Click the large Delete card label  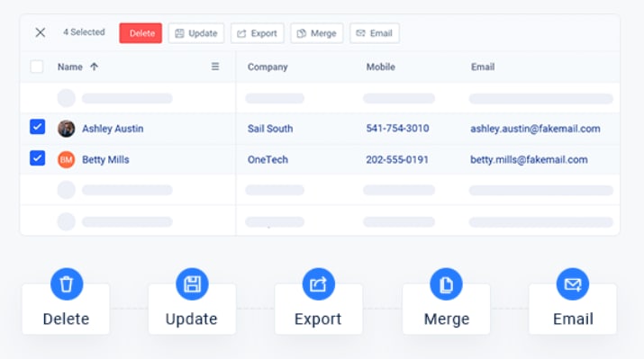[66, 319]
